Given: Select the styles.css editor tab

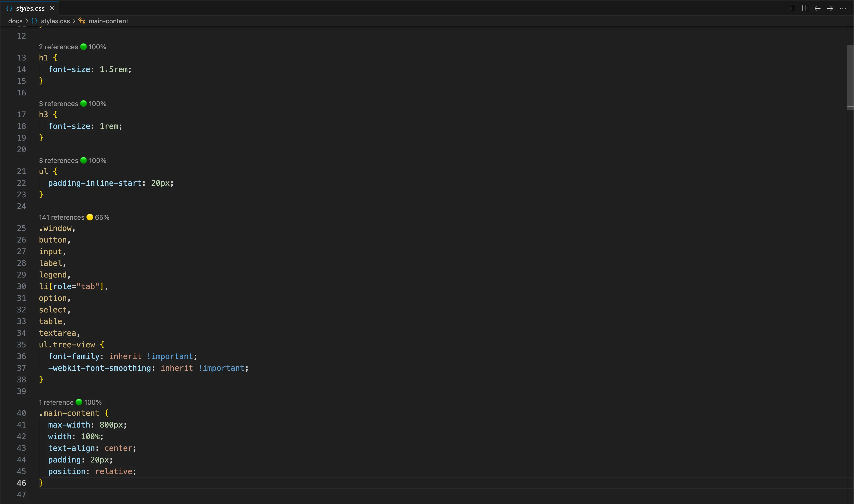Looking at the screenshot, I should click(x=30, y=8).
